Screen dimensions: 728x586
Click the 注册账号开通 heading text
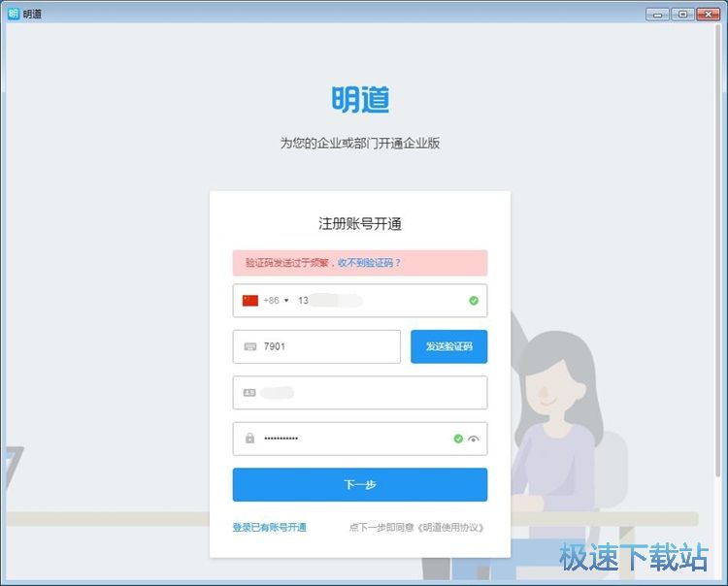360,224
